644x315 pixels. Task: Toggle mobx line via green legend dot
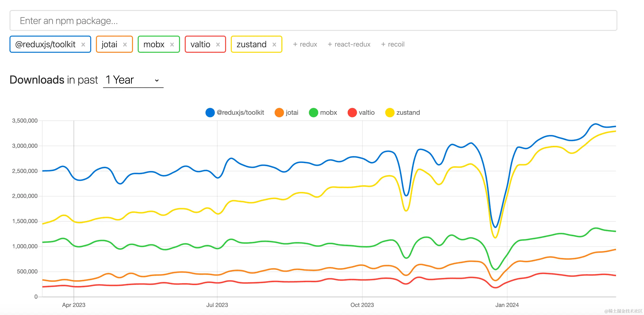coord(313,113)
